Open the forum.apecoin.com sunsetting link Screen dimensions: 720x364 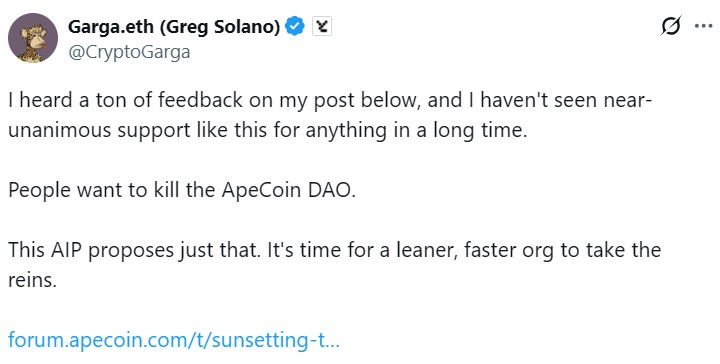click(174, 340)
